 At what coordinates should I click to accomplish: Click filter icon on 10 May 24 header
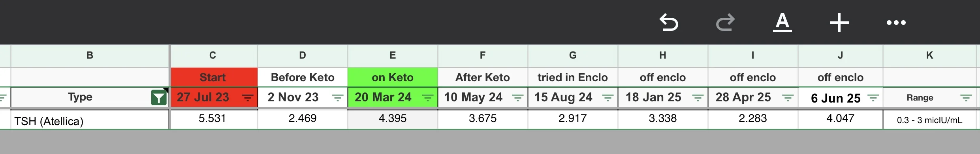point(517,97)
